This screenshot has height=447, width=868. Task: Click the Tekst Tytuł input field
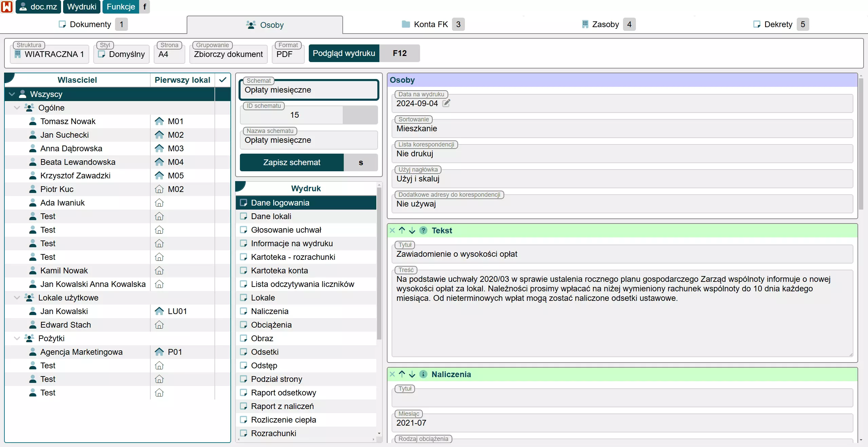(x=622, y=254)
